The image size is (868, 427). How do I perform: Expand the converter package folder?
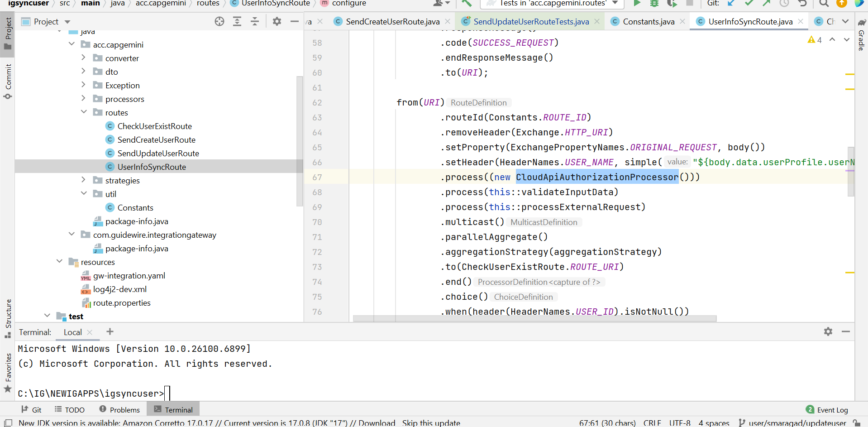pos(83,58)
